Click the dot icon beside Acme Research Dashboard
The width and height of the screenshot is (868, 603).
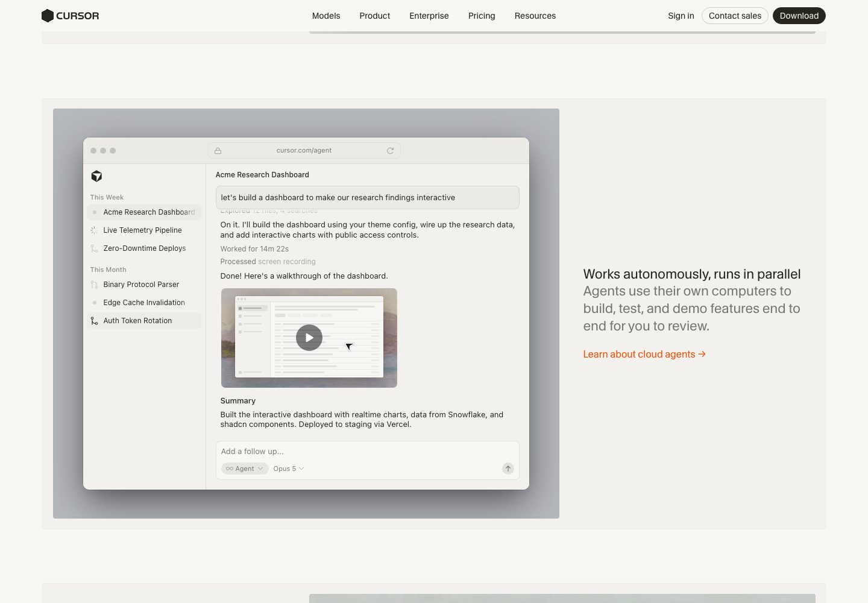[94, 212]
